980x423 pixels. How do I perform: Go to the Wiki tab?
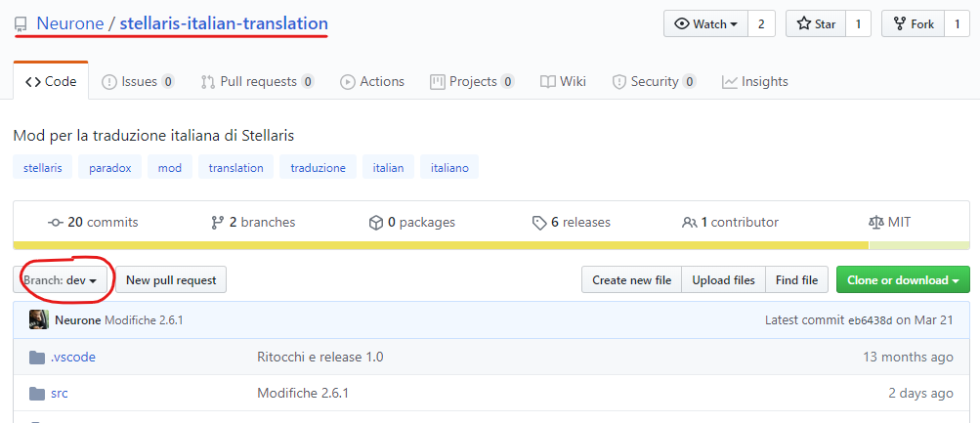point(563,81)
